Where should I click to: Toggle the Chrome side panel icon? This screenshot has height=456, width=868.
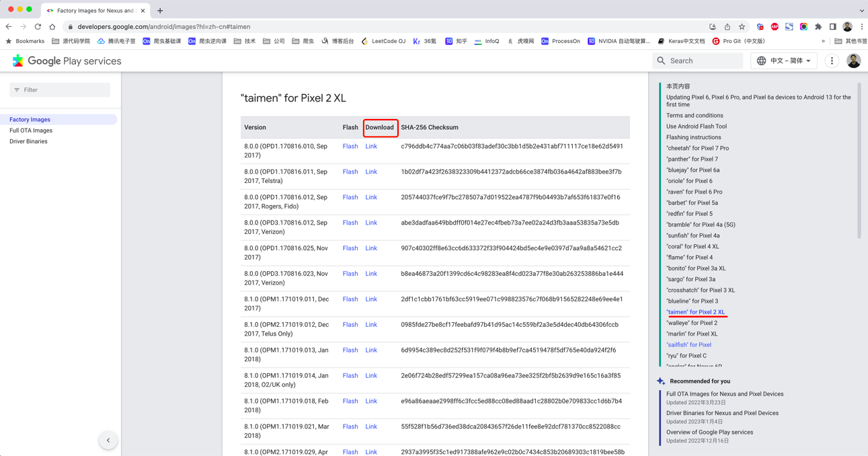tap(832, 27)
